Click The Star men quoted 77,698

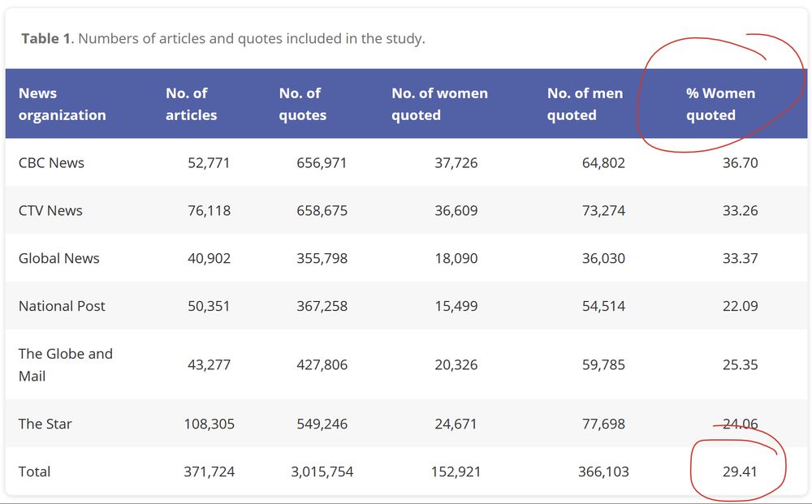click(x=603, y=424)
